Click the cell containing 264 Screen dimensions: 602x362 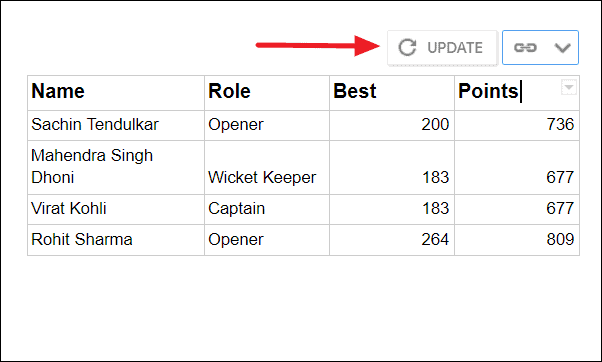[x=392, y=240]
